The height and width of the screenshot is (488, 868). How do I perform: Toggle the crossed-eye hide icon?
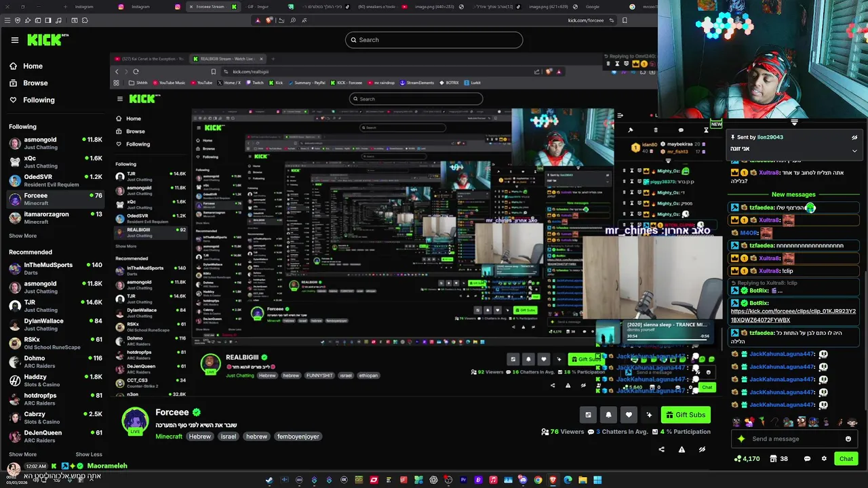pyautogui.click(x=702, y=449)
